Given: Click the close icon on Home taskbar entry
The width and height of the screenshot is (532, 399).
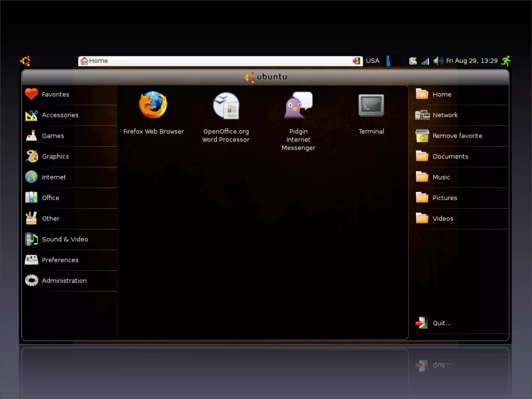Looking at the screenshot, I should 356,61.
